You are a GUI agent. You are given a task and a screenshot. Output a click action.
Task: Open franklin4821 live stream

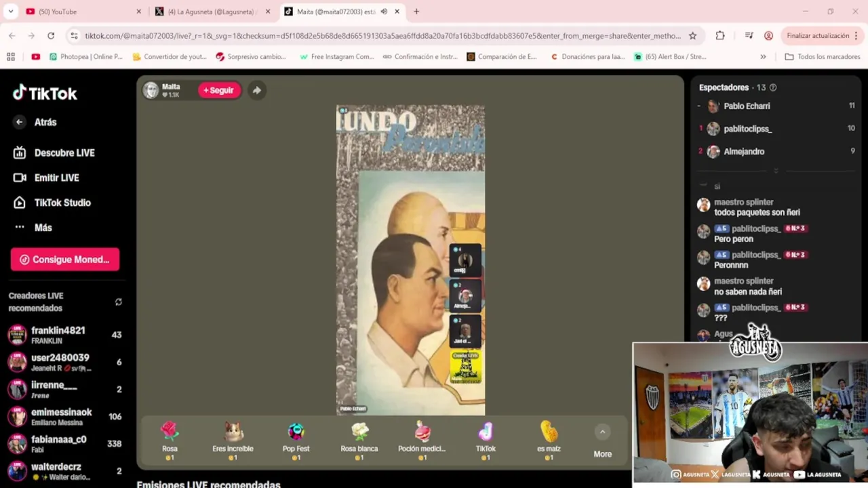click(x=64, y=335)
